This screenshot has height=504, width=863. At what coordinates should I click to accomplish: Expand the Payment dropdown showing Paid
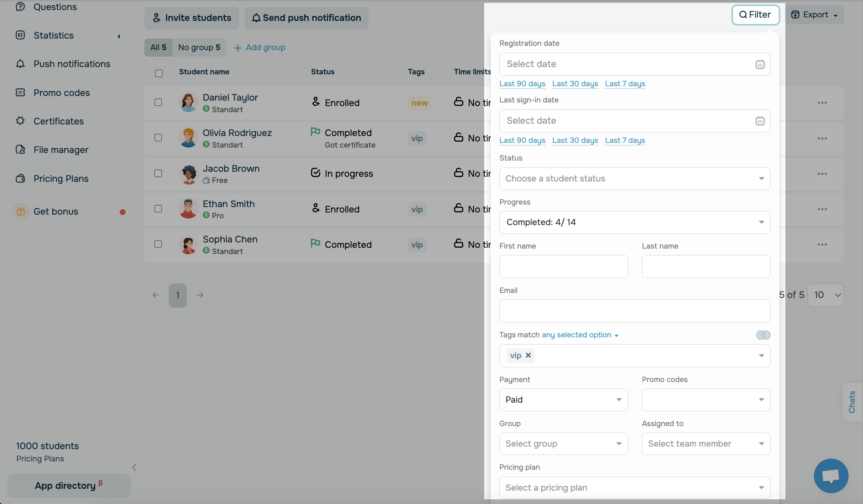click(x=563, y=400)
